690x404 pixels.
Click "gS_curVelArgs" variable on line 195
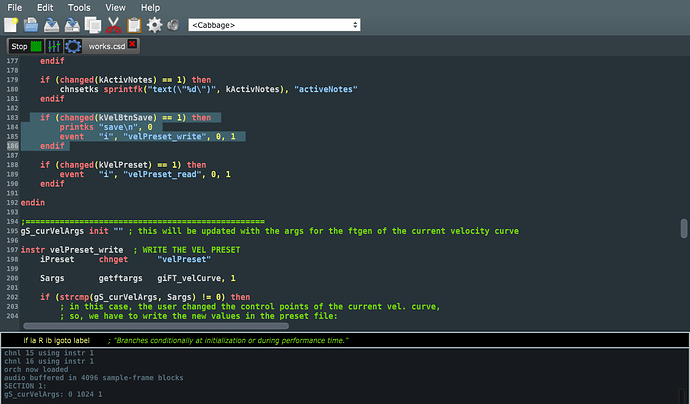52,231
